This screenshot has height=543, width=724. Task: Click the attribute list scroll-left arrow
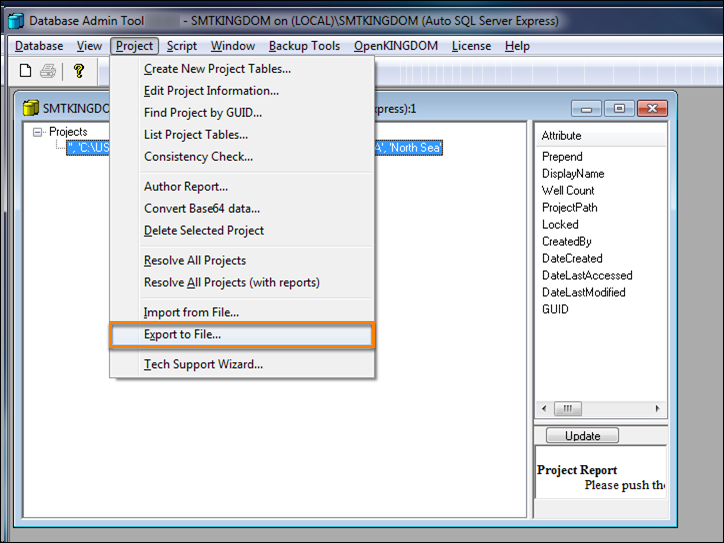[x=544, y=409]
